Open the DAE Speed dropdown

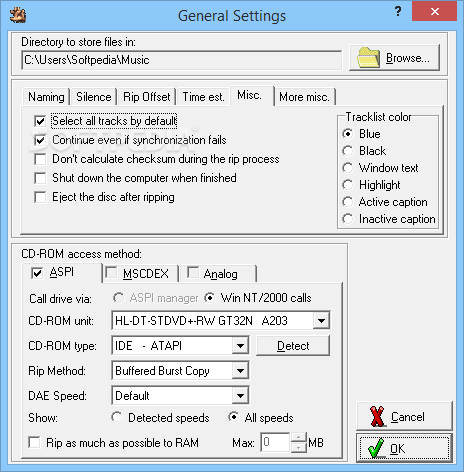(x=240, y=396)
